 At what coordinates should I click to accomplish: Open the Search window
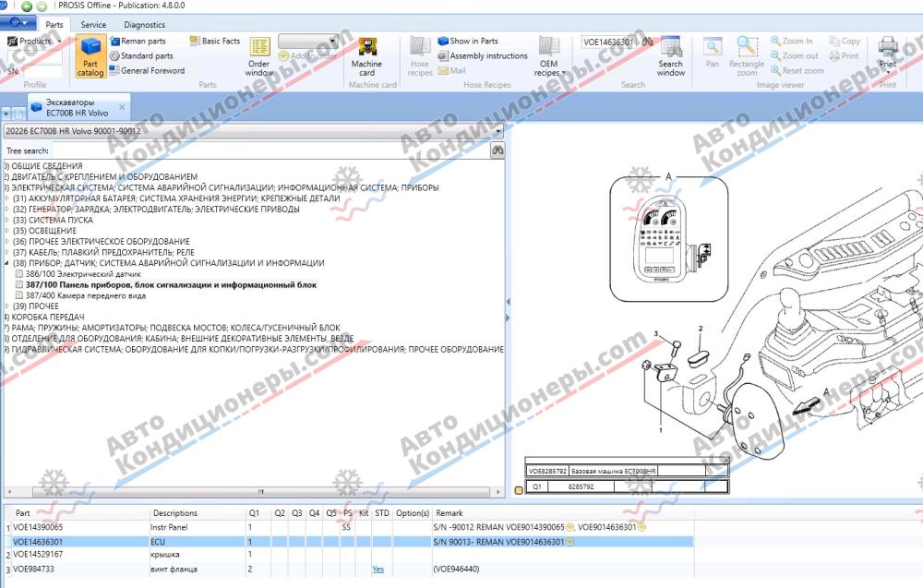(x=671, y=56)
